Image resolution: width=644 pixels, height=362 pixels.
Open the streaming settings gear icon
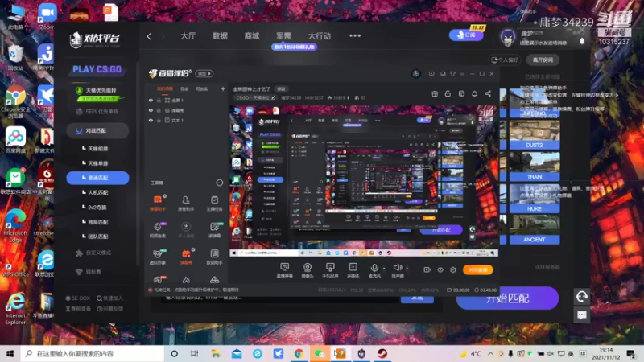[453, 269]
